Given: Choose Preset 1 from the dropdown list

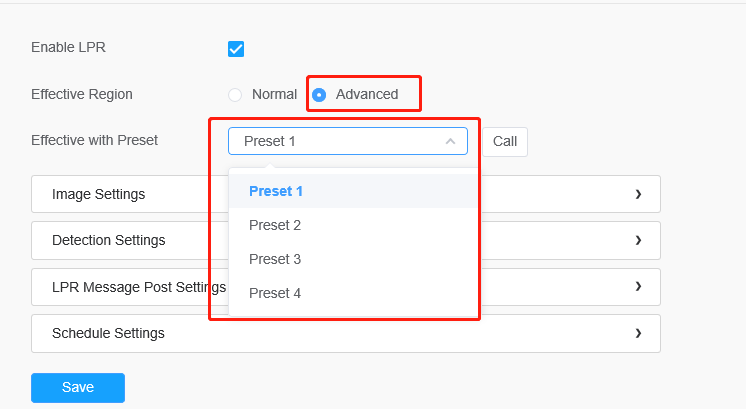Looking at the screenshot, I should [x=353, y=191].
